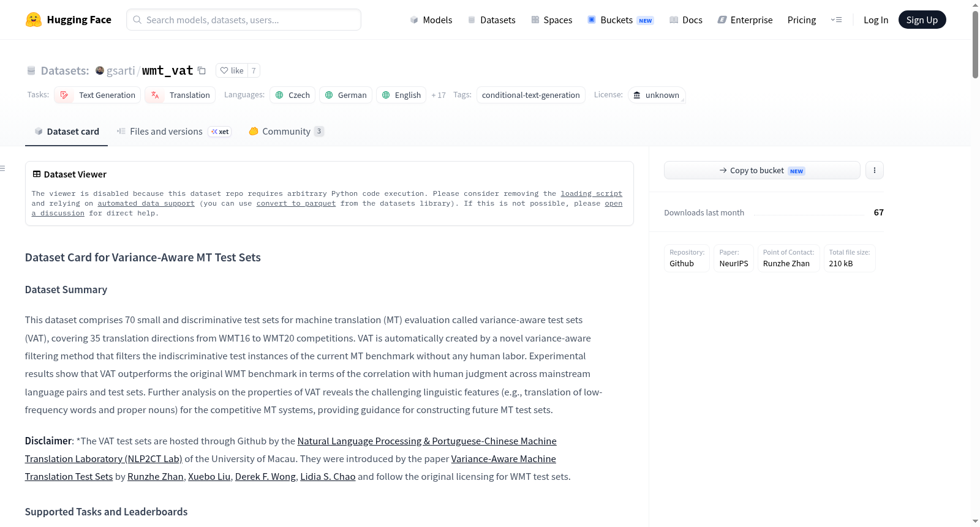
Task: Copy dataset name with the copy icon
Action: coord(202,70)
